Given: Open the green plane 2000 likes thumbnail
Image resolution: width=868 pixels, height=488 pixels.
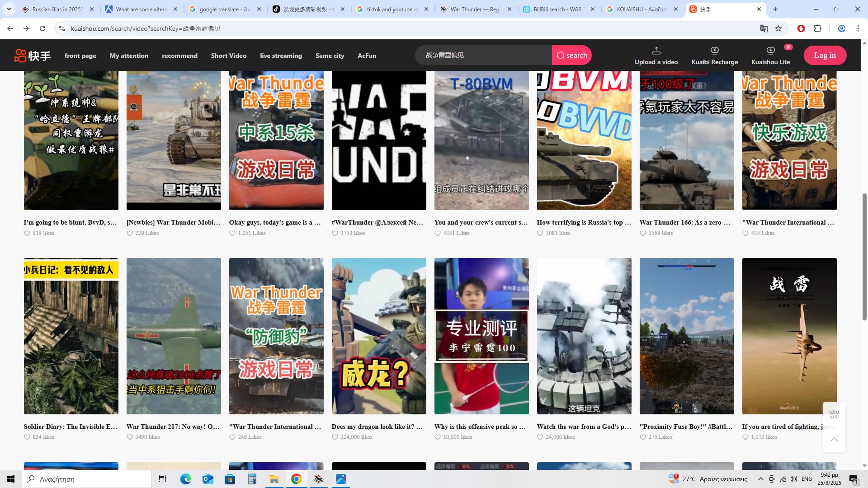Looking at the screenshot, I should (x=174, y=336).
